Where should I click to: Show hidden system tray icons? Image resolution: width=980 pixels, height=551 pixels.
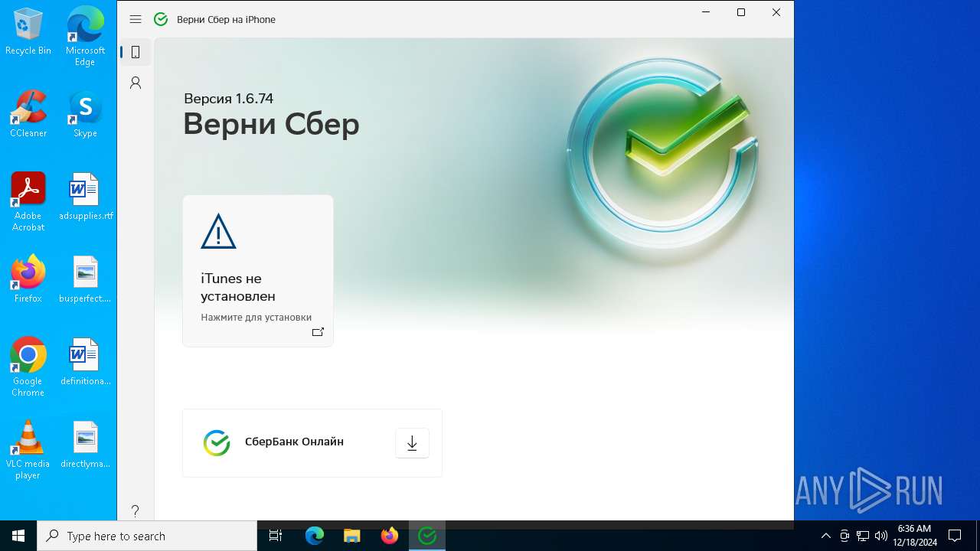[825, 536]
